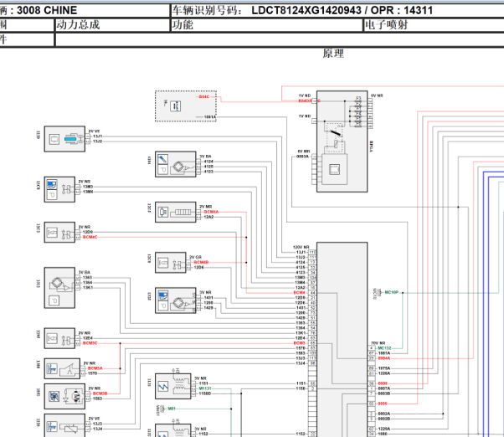504x437 pixels.
Task: Click the lightning ignition coil icon near 1151
Action: coord(163,387)
